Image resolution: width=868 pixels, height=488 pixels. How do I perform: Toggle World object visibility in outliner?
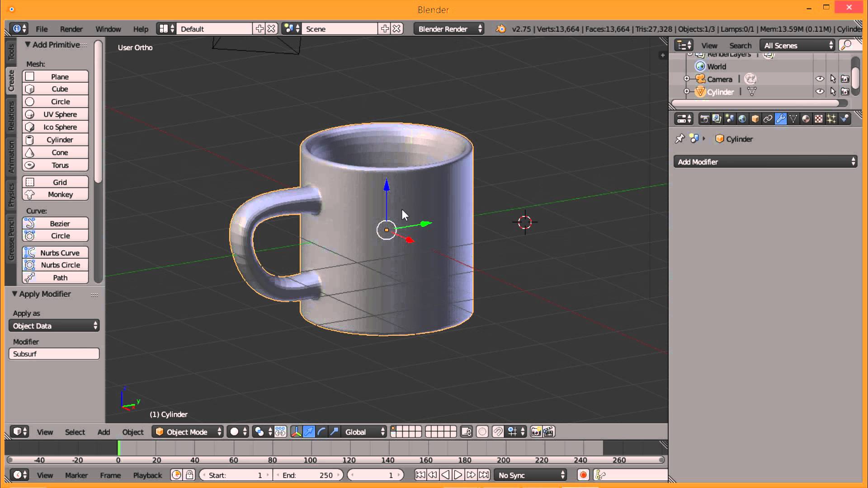[821, 66]
